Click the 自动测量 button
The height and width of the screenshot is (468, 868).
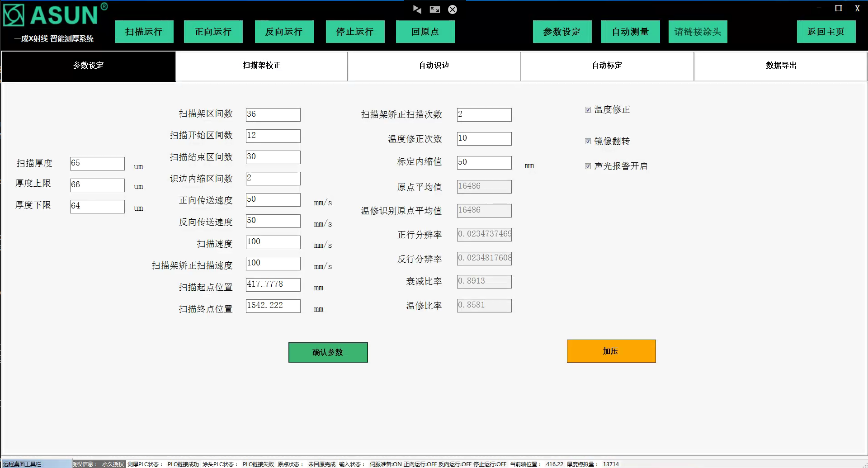pyautogui.click(x=630, y=32)
